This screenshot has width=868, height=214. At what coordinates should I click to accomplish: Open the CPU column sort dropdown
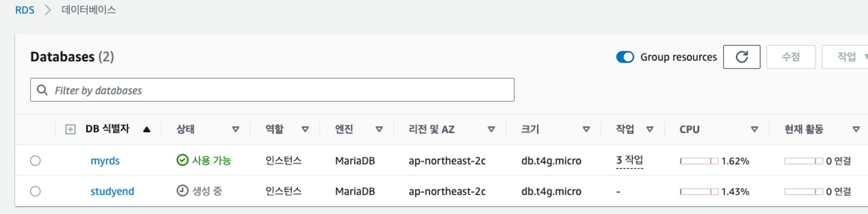[x=754, y=129]
